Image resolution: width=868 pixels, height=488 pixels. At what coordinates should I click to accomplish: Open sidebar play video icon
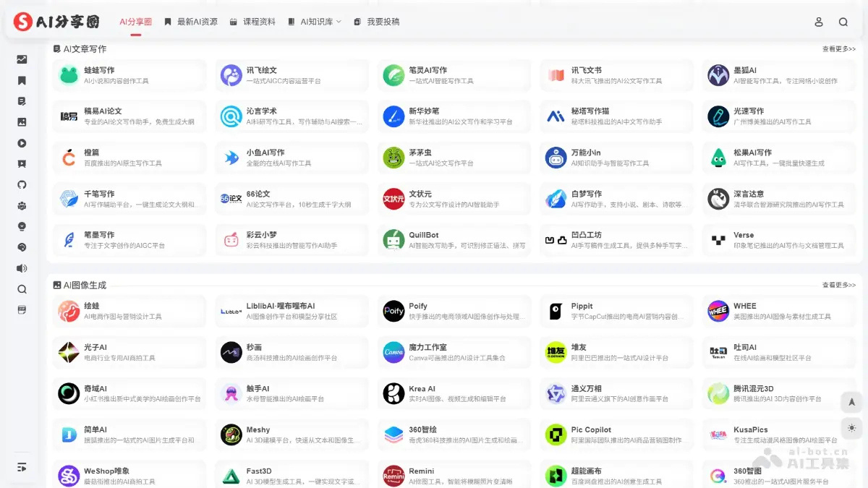coord(22,143)
